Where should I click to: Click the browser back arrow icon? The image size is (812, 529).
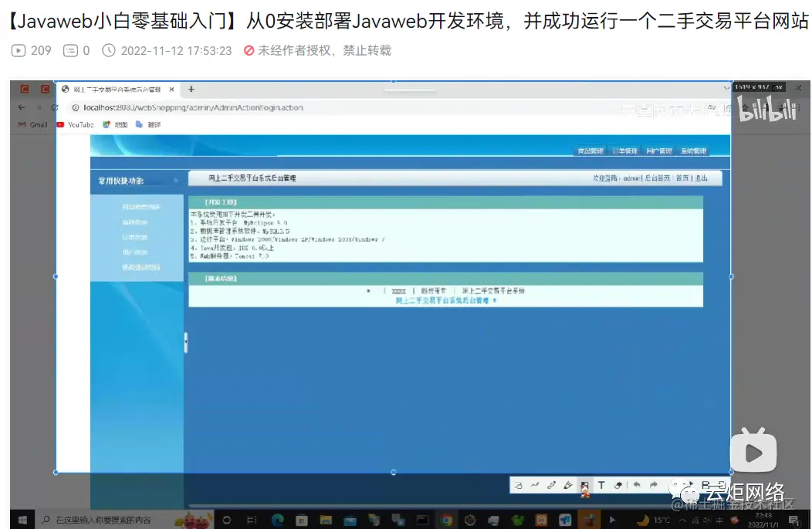point(21,107)
